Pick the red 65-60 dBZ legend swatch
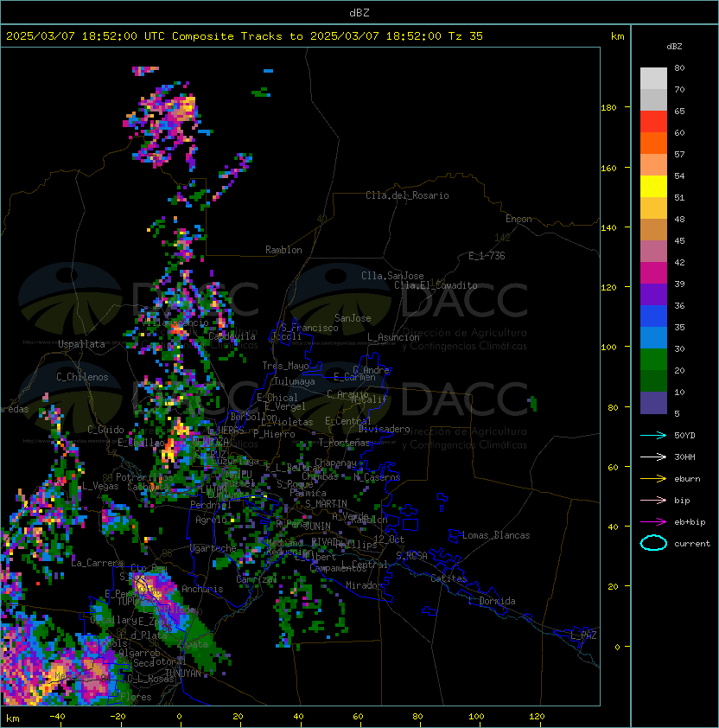Screen dimensions: 719x728 pyautogui.click(x=653, y=122)
